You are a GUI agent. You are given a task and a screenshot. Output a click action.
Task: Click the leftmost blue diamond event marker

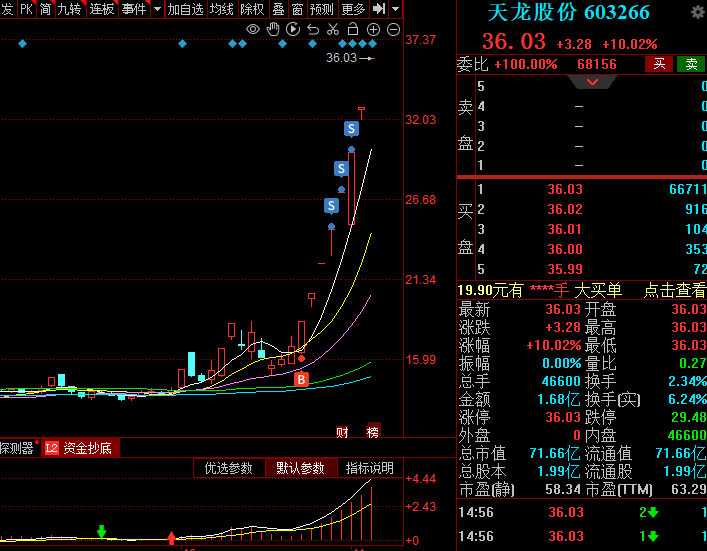[x=23, y=44]
